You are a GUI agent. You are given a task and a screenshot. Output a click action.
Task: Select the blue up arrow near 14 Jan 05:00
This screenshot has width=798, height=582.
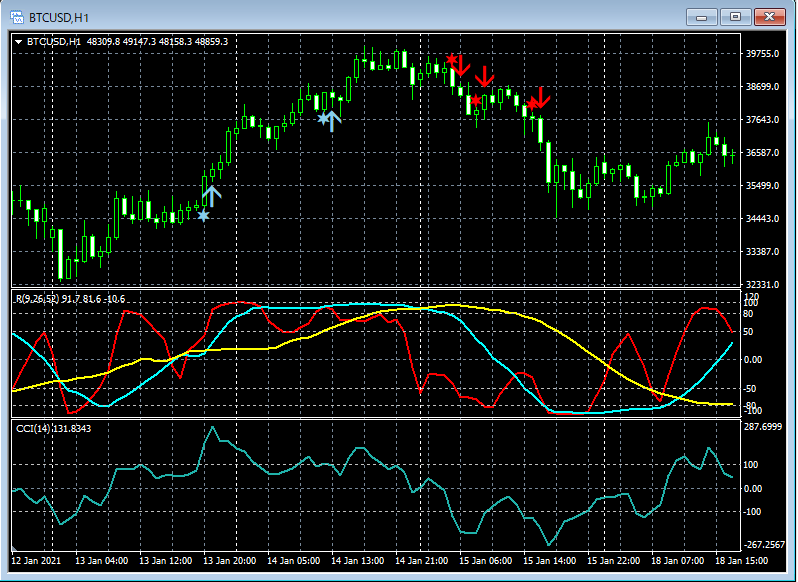pos(334,120)
